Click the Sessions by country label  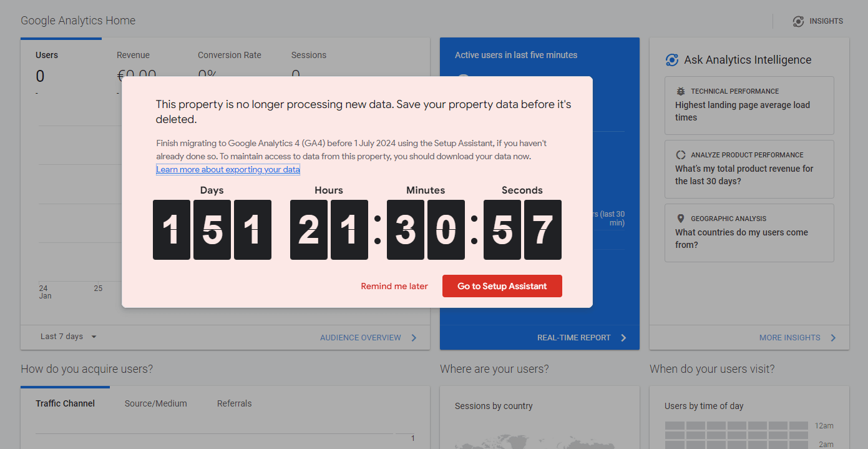[494, 406]
